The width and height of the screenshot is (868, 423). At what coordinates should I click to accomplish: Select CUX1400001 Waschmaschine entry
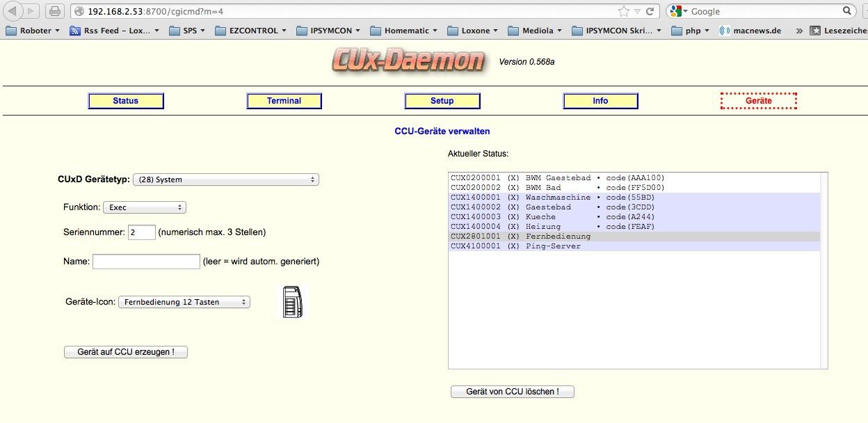pos(635,198)
